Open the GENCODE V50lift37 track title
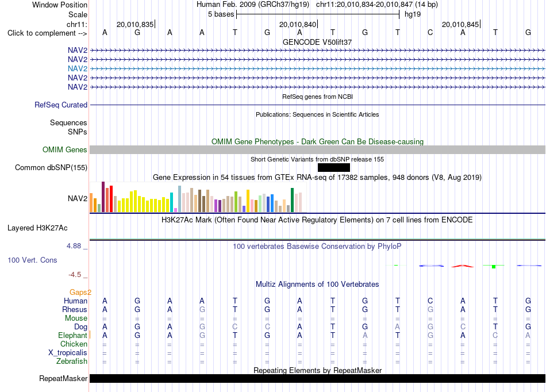 point(317,42)
